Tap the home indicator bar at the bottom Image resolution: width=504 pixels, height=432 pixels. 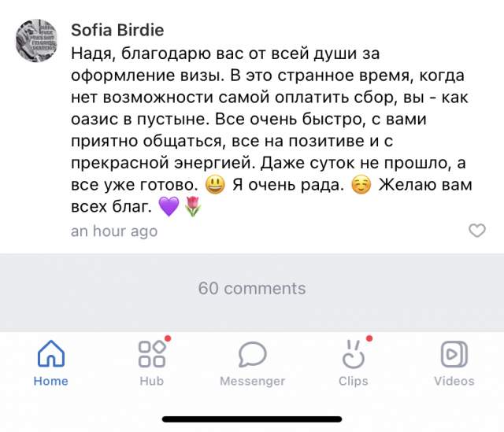[x=252, y=420]
